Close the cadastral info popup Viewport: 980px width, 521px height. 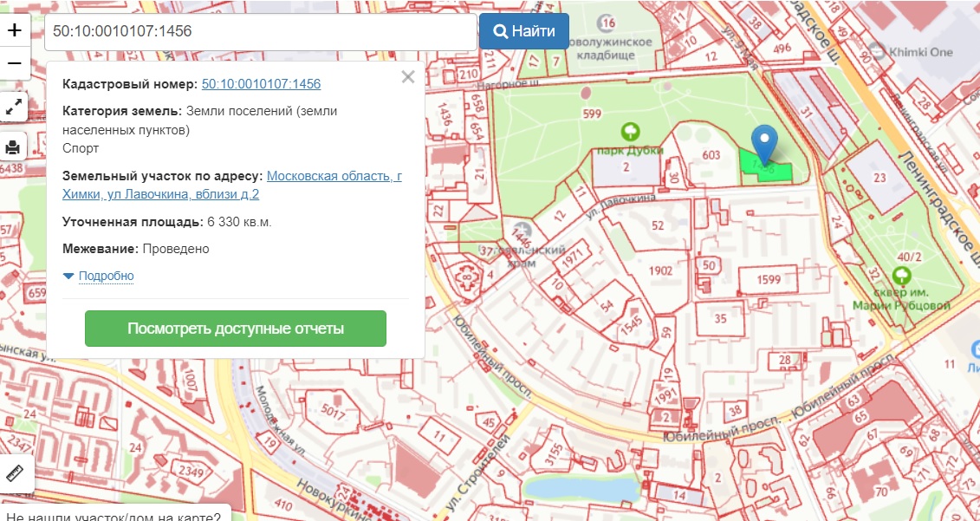[408, 77]
